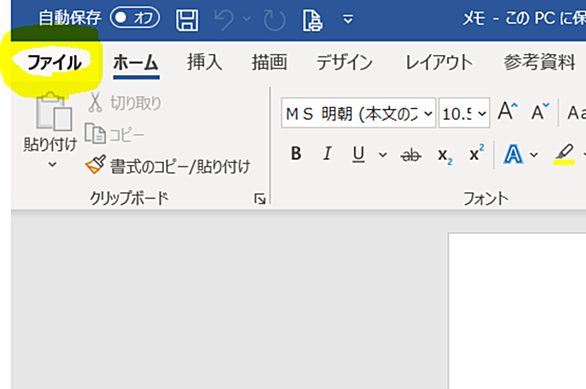Open the Undo history dropdown arrow
Viewport: 586px width, 389px height.
[247, 18]
